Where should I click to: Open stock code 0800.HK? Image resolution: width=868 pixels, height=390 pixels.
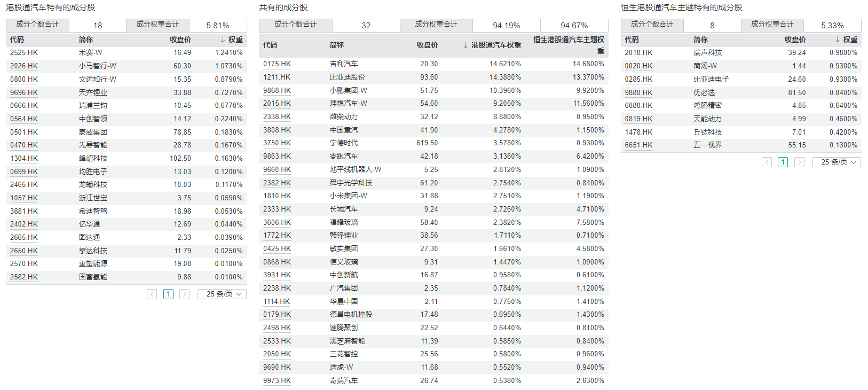pos(24,79)
